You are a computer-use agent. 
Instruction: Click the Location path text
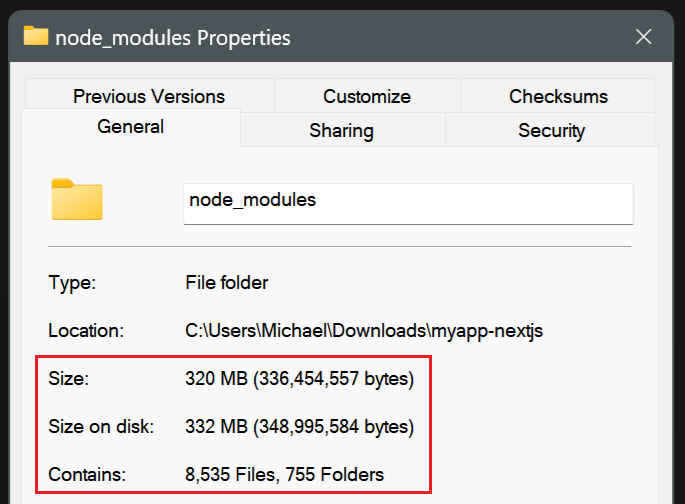click(364, 331)
